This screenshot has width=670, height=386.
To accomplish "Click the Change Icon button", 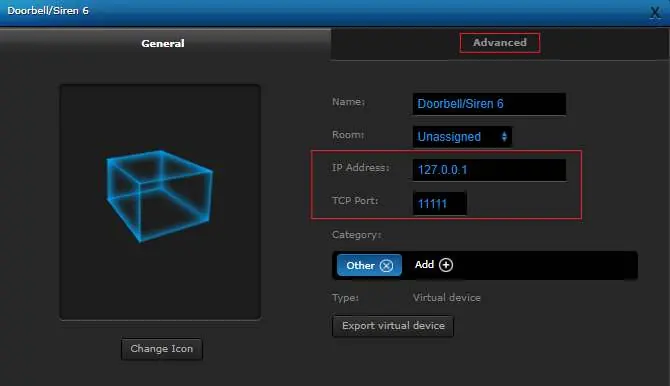I will click(x=162, y=349).
